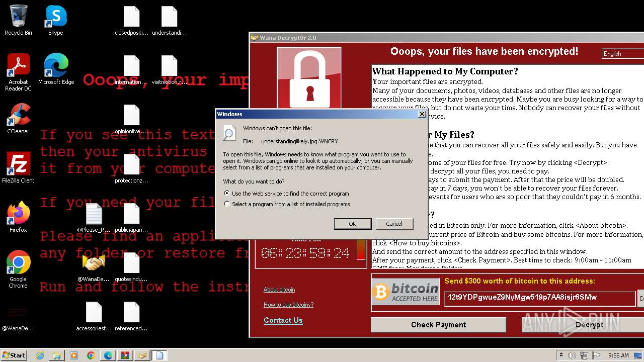Open CCleaner desktop shortcut
This screenshot has height=362, width=644.
[x=18, y=119]
